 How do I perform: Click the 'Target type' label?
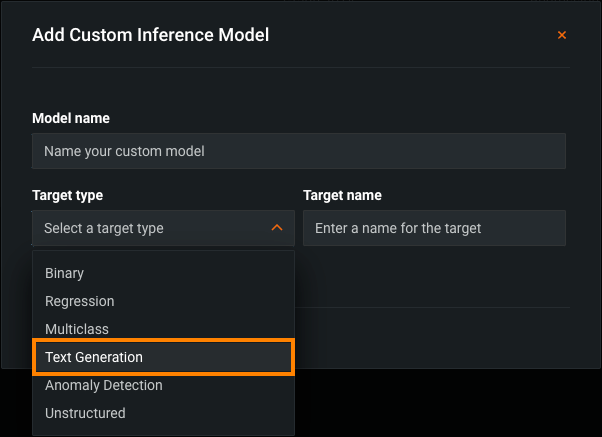pos(67,195)
